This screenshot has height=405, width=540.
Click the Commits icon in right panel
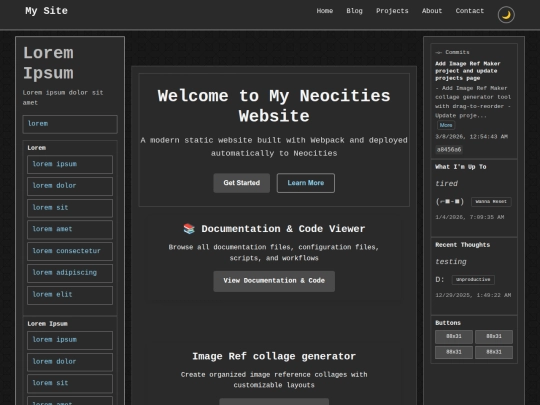coord(438,52)
